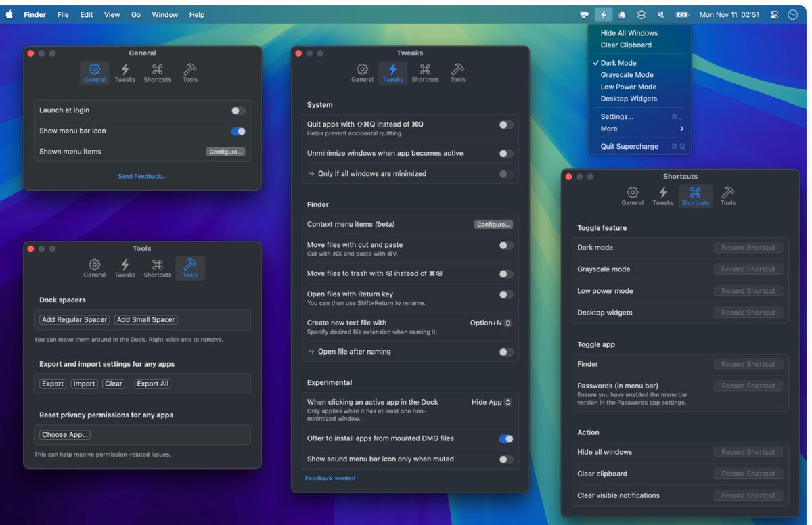Choose Quit Supercharge menu item
The image size is (812, 525).
[639, 147]
